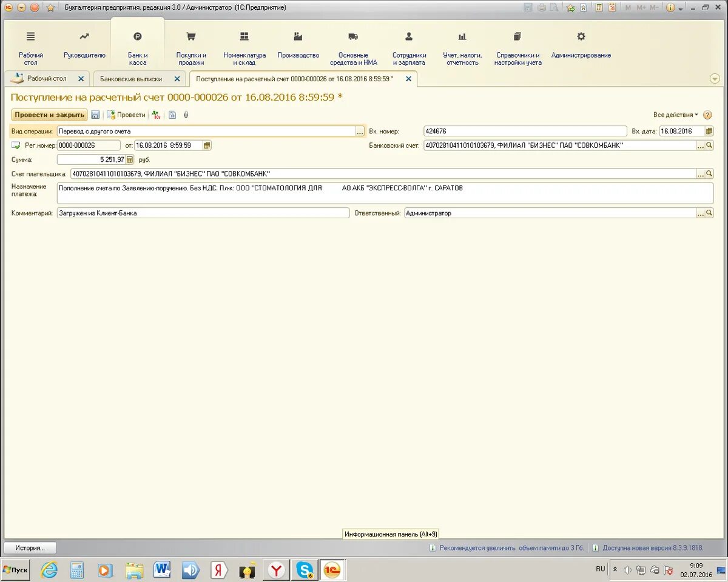Click the Провести button

(126, 115)
